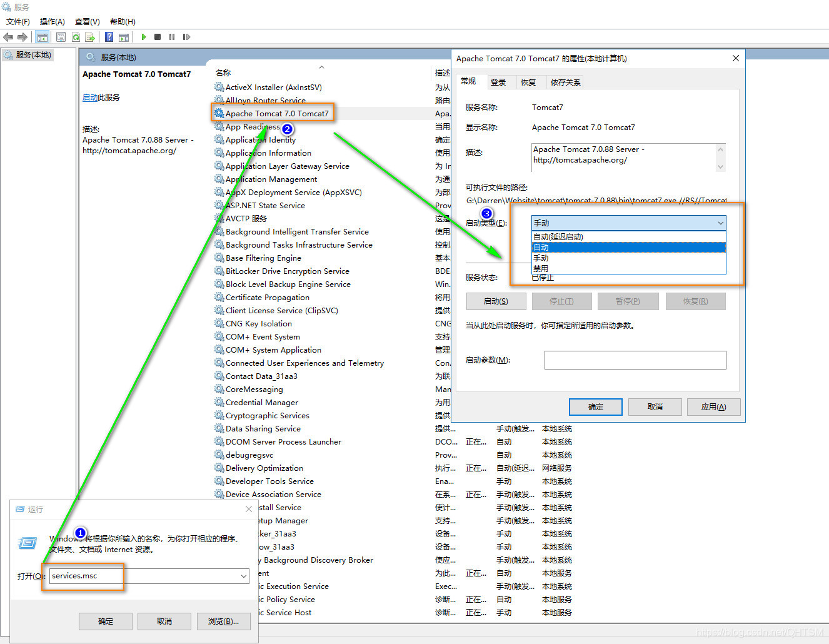Image resolution: width=829 pixels, height=644 pixels.
Task: Open the 查看(V) menu
Action: click(x=88, y=22)
